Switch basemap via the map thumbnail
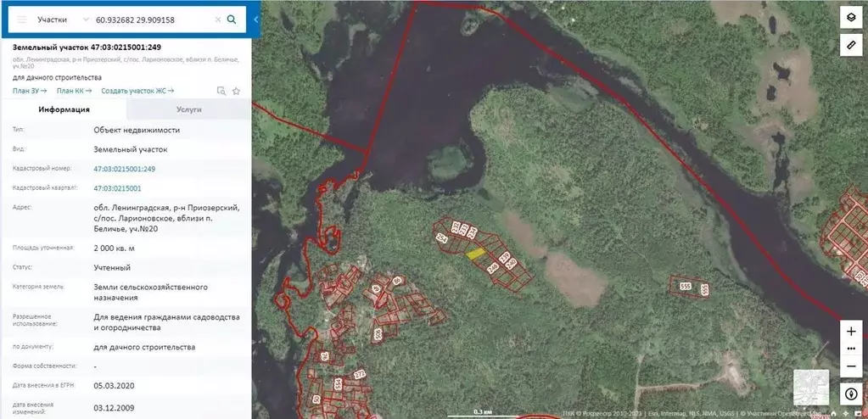This screenshot has width=868, height=419. point(811,386)
